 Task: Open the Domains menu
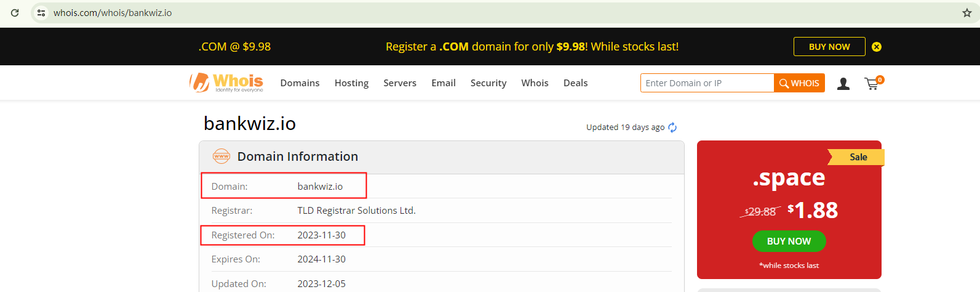(300, 83)
